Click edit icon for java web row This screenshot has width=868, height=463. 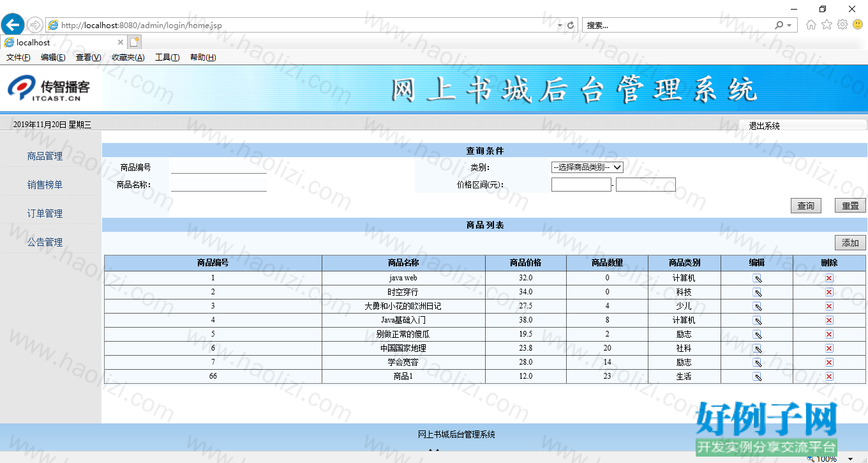coord(757,278)
